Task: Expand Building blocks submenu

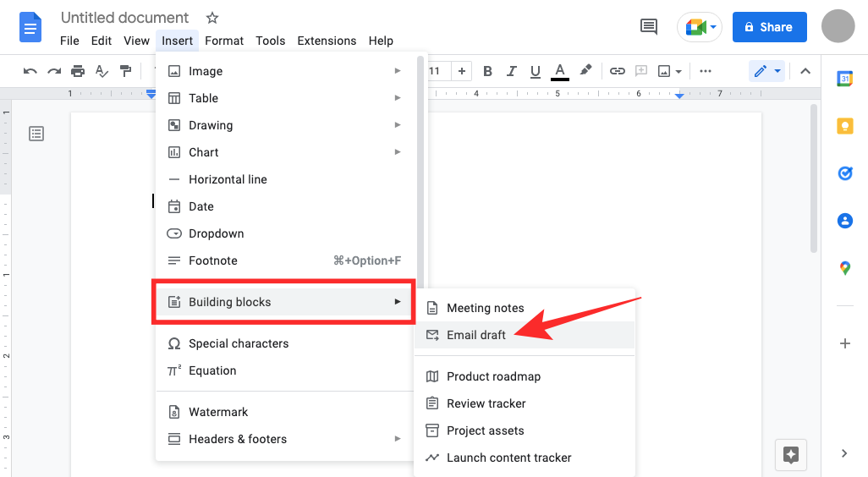Action: click(x=284, y=302)
